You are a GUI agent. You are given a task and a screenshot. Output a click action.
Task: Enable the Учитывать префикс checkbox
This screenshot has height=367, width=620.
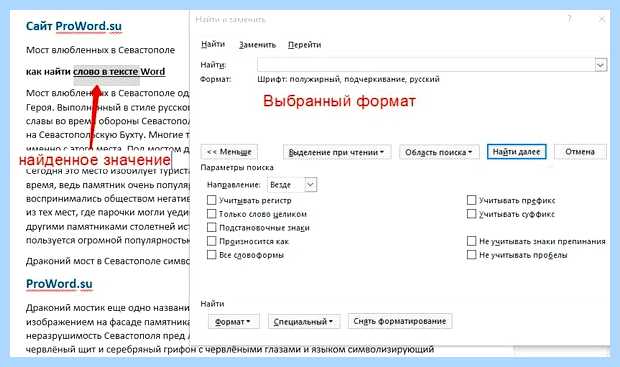471,200
